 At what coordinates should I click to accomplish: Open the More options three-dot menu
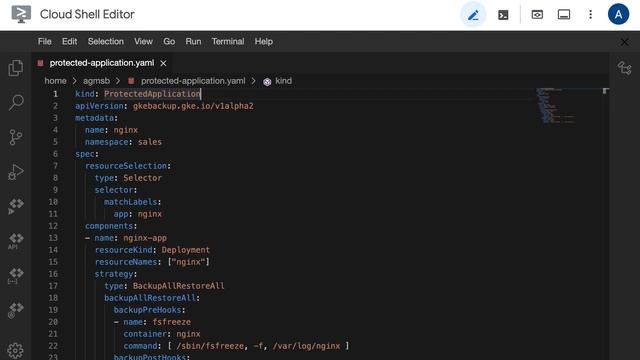point(590,15)
